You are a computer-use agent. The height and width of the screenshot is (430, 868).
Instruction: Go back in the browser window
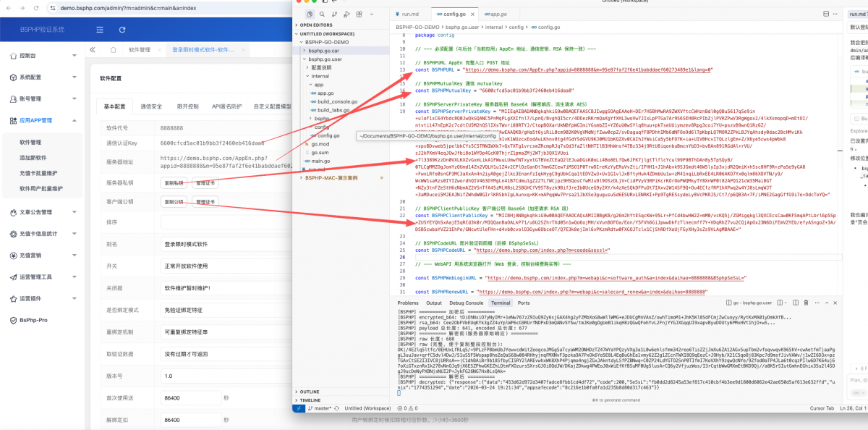tap(9, 8)
